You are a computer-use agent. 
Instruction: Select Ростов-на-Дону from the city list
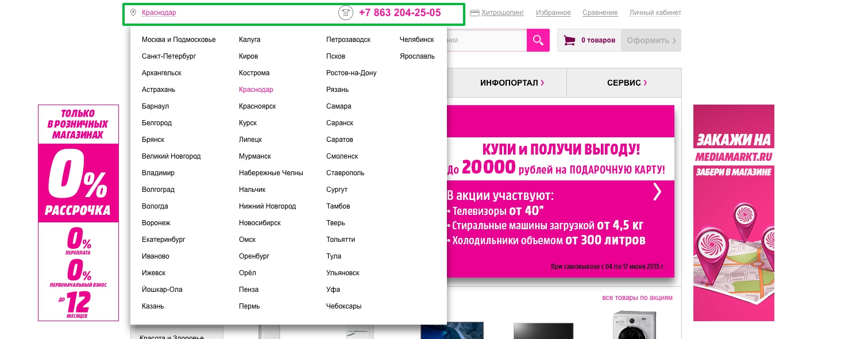tap(351, 73)
